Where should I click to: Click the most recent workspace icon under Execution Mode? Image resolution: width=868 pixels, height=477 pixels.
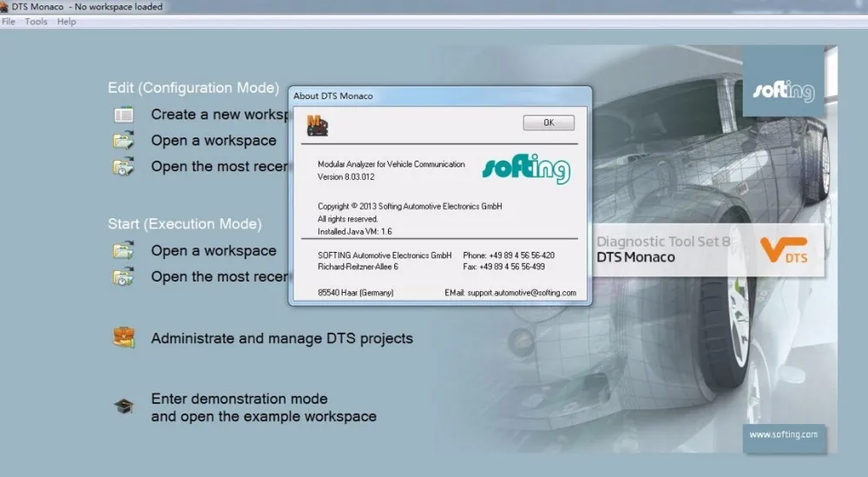pyautogui.click(x=123, y=276)
